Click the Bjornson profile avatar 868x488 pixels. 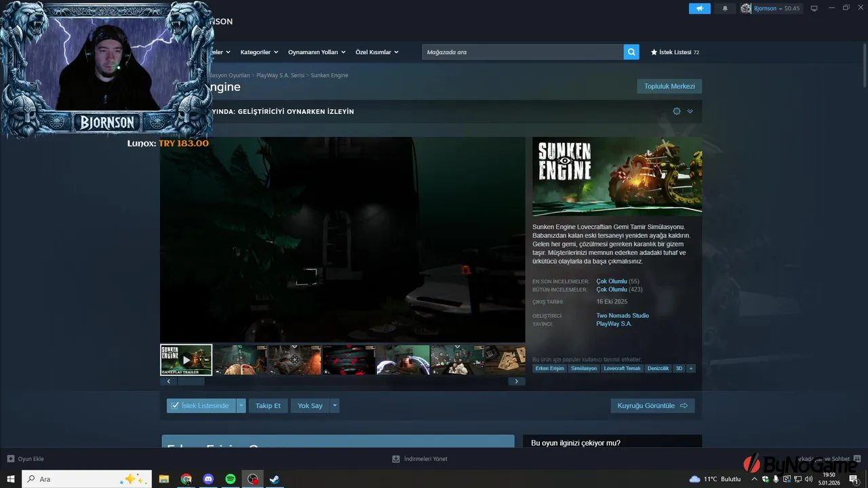(x=746, y=8)
